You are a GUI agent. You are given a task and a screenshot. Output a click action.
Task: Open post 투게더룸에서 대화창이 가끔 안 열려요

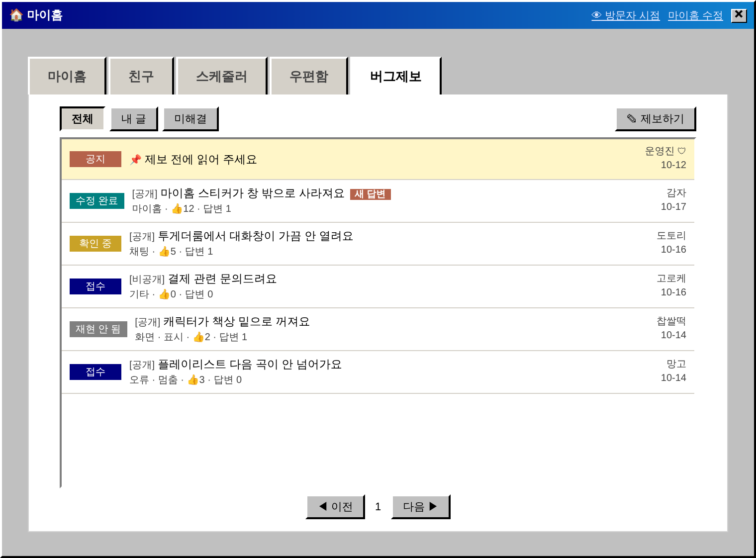tap(255, 236)
